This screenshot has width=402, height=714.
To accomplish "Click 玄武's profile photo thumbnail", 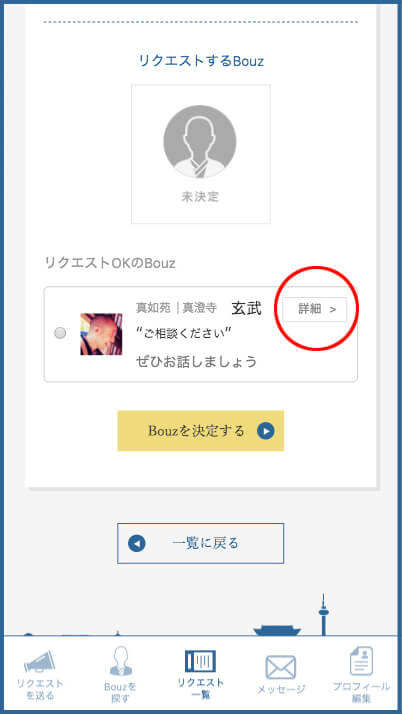I will (101, 334).
